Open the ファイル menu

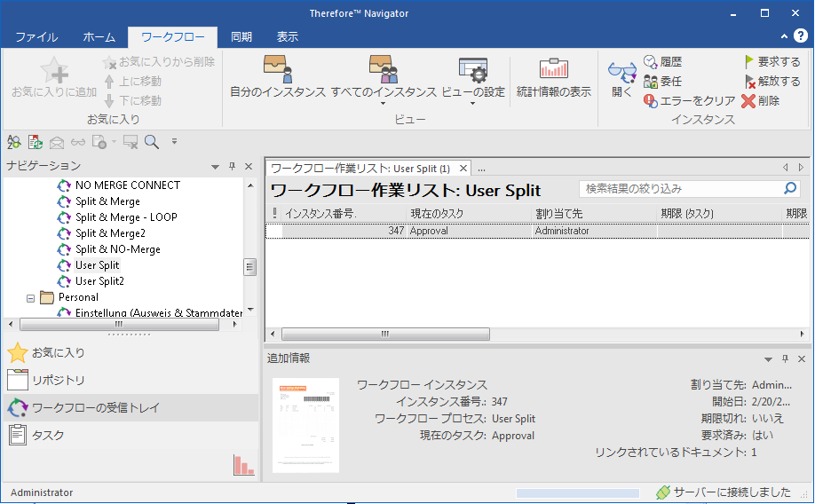click(x=36, y=37)
